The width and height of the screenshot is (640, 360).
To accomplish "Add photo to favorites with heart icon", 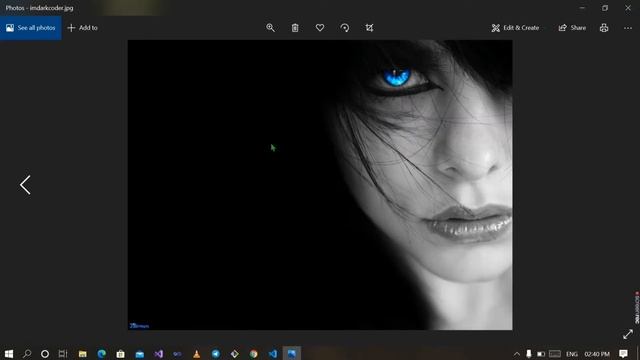I will tap(320, 28).
